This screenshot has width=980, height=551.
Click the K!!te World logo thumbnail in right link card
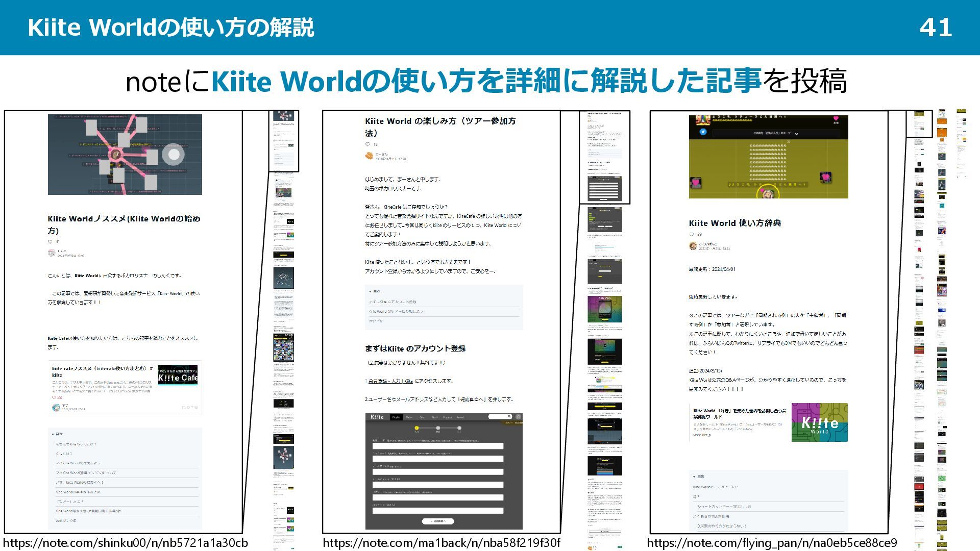[820, 423]
